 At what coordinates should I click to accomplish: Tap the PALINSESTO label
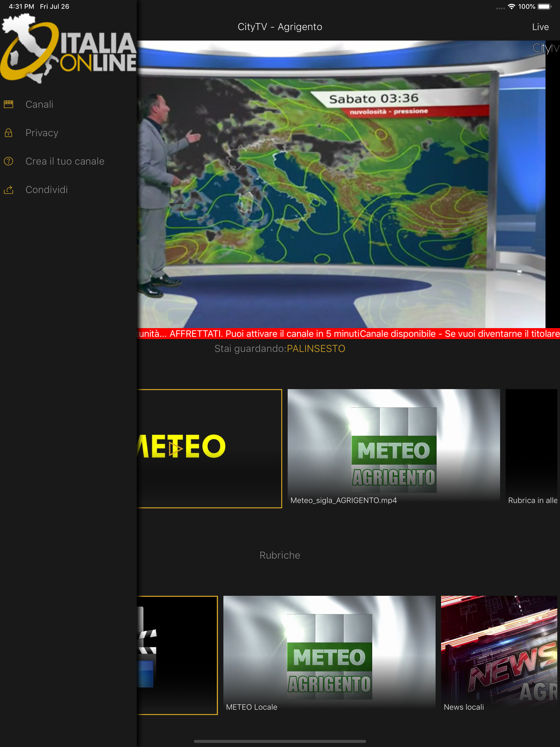(316, 349)
